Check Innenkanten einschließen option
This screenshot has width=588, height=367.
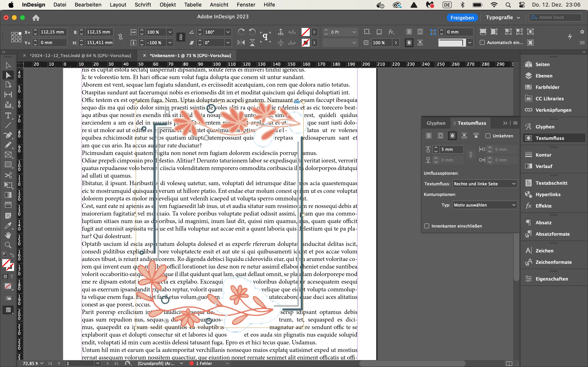427,226
